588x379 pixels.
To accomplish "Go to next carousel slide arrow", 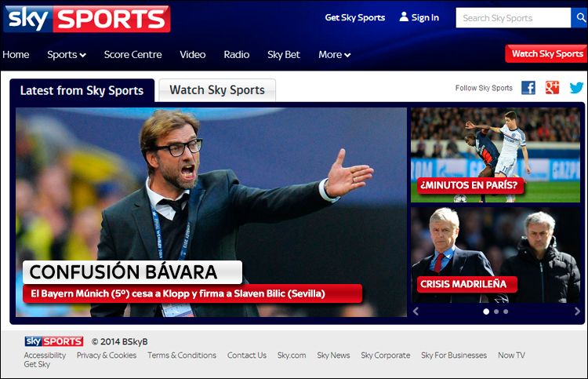I will click(577, 311).
